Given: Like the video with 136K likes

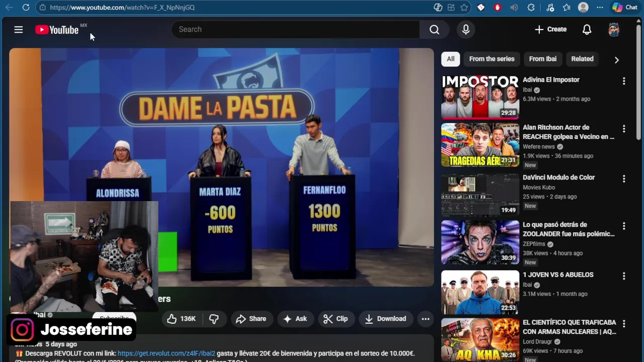Looking at the screenshot, I should [x=181, y=319].
